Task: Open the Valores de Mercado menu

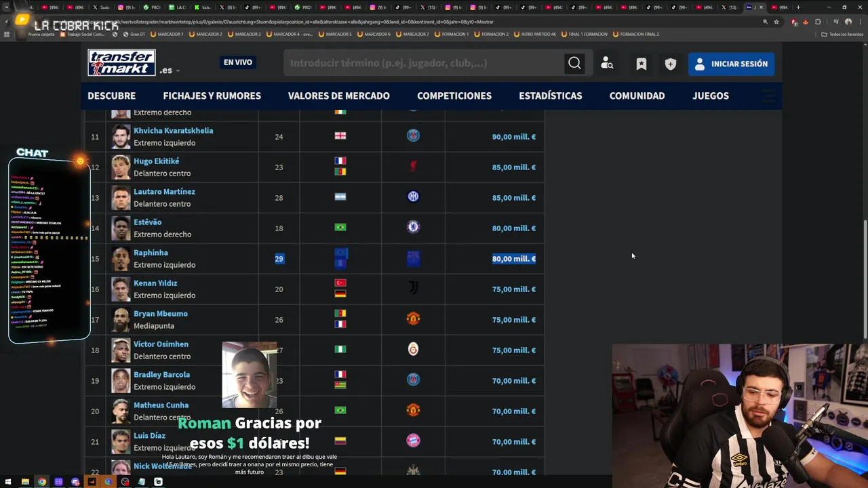Action: (338, 96)
